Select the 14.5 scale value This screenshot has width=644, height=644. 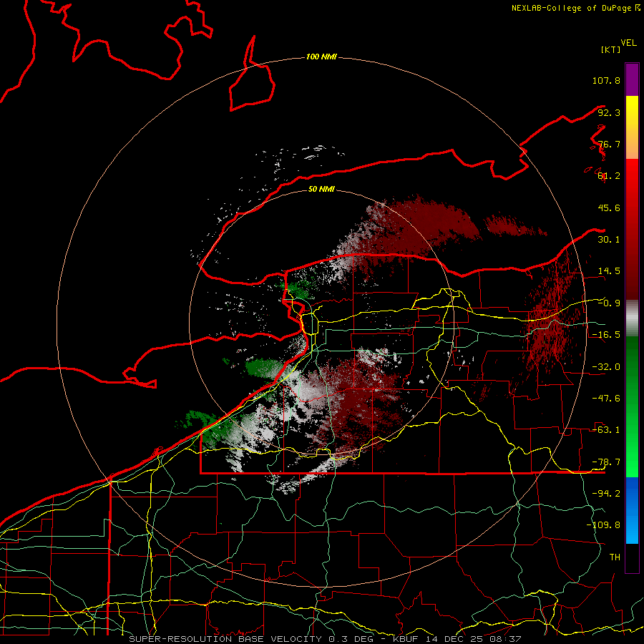tap(609, 271)
